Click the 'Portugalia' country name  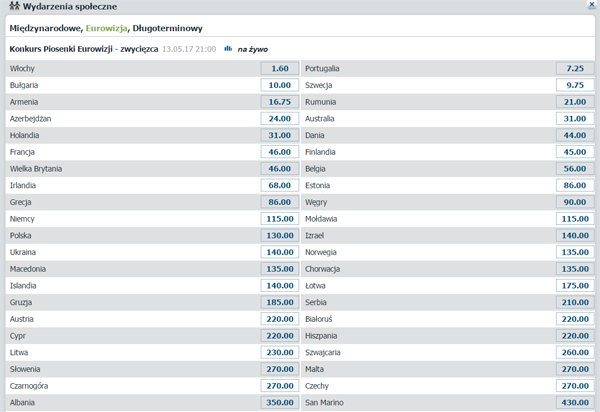(x=322, y=69)
